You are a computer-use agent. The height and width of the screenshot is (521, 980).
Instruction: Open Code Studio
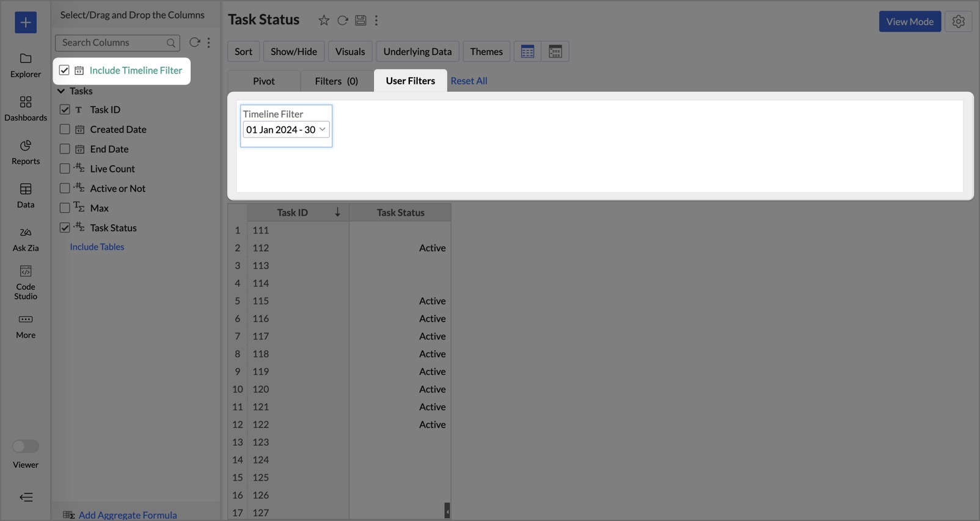26,283
